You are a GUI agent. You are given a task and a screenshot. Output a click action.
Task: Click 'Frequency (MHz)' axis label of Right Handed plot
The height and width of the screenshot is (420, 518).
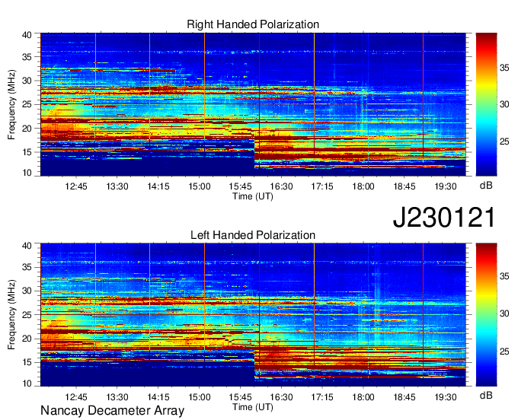(11, 104)
